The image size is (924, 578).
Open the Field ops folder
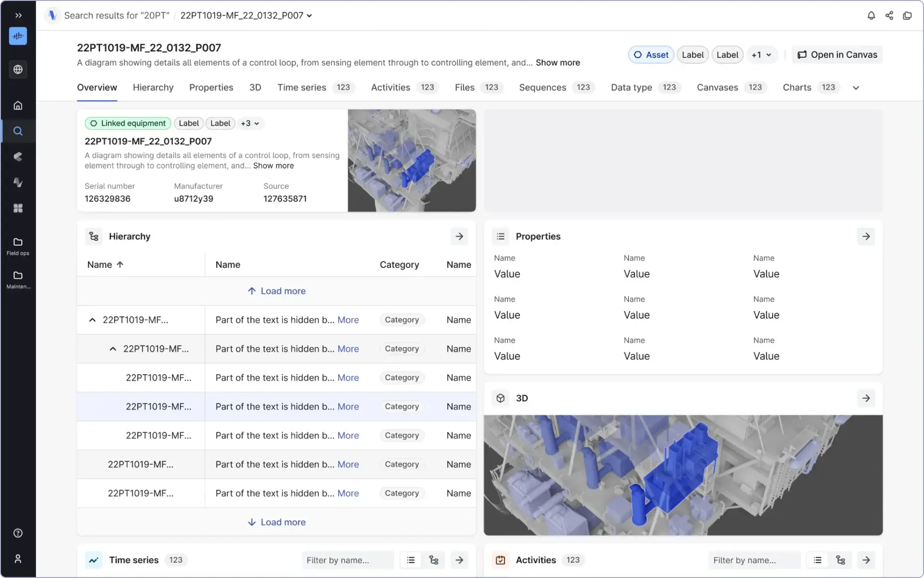18,246
